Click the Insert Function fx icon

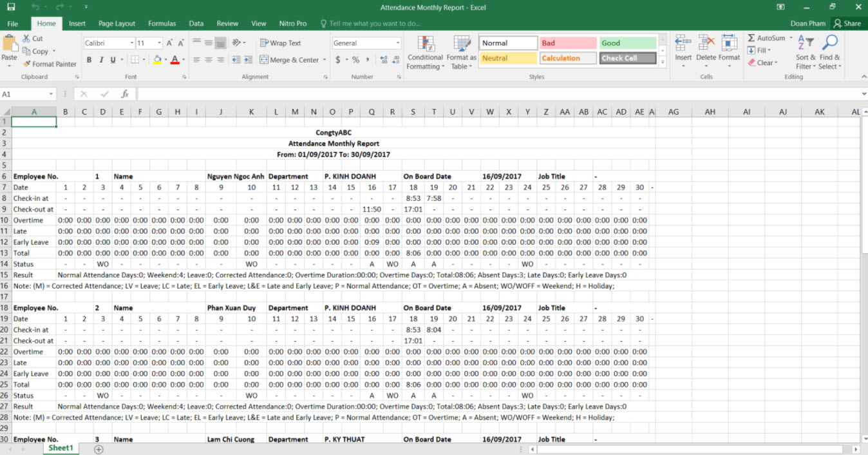click(125, 94)
